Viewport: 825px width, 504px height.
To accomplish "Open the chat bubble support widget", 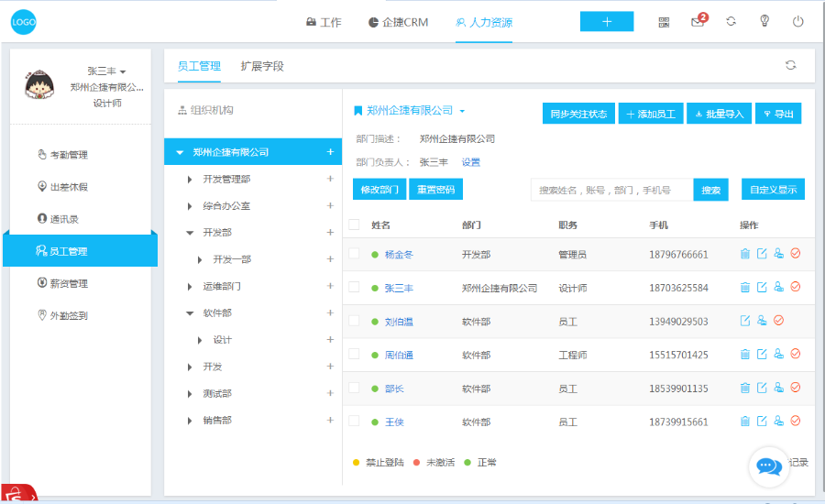I will click(768, 466).
